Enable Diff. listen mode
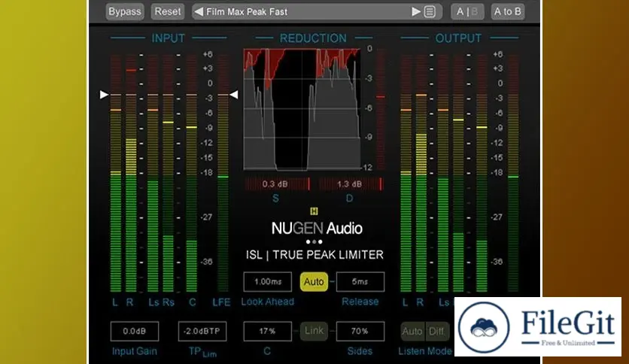The image size is (629, 364). pyautogui.click(x=436, y=332)
